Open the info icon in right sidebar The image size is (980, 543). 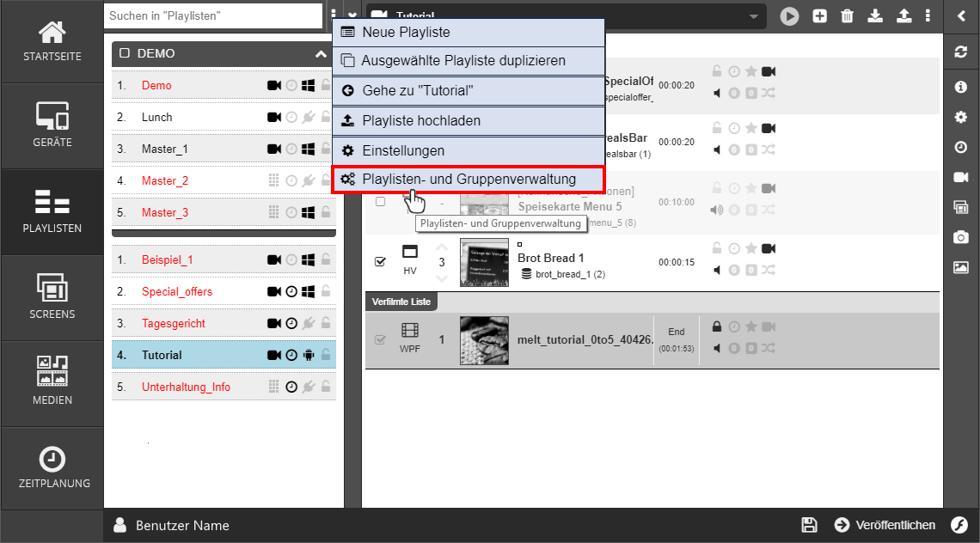pyautogui.click(x=961, y=87)
